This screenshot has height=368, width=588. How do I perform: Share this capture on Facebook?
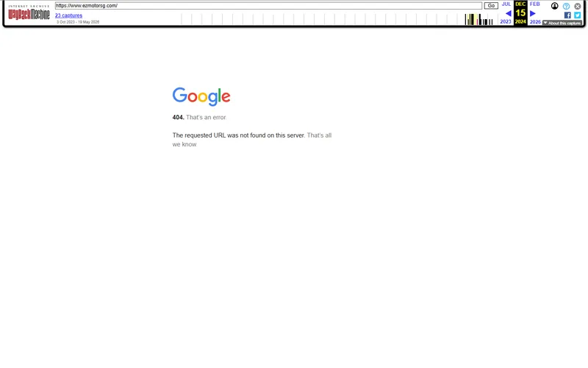[x=567, y=15]
